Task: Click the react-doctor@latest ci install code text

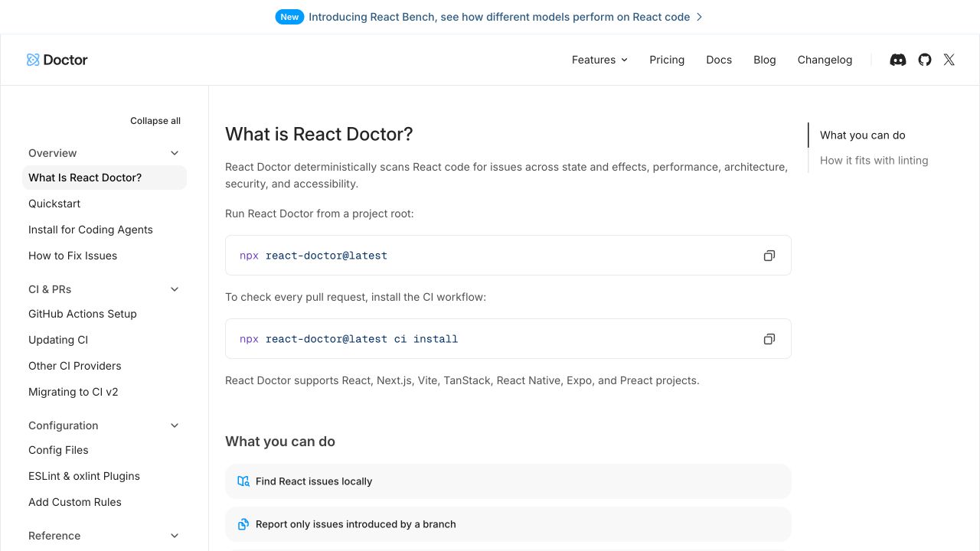Action: 361,339
